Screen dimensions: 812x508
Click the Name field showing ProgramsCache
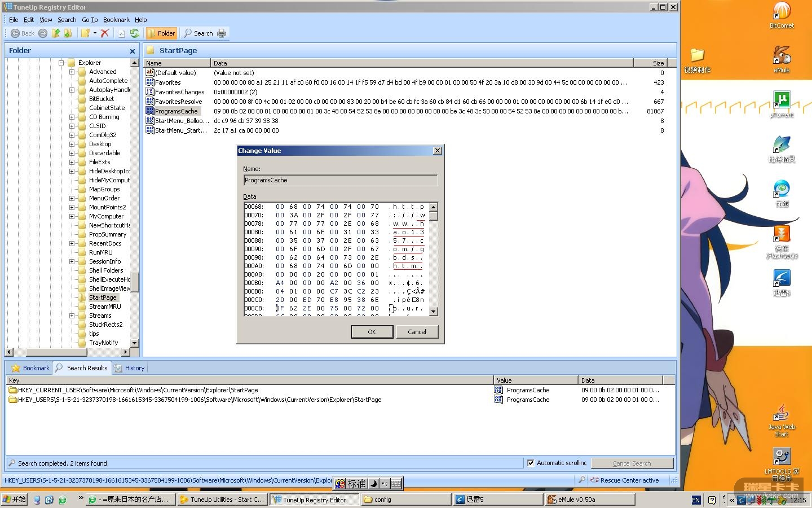click(x=341, y=180)
